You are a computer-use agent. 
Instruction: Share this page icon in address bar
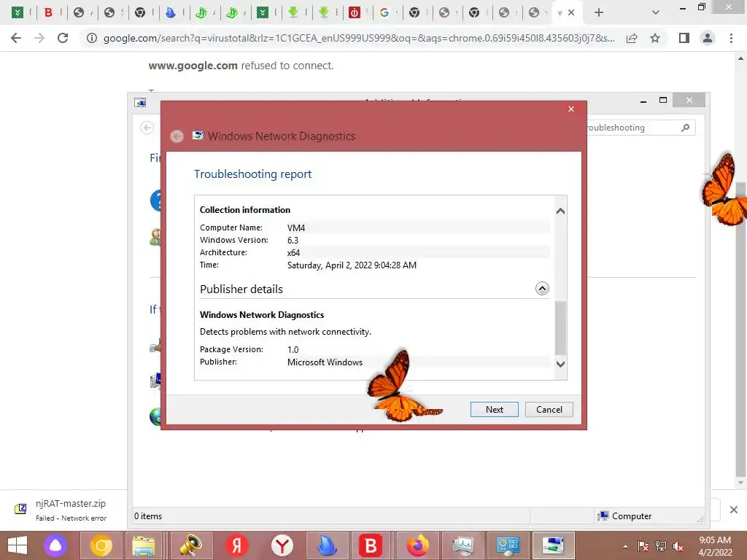pos(632,38)
